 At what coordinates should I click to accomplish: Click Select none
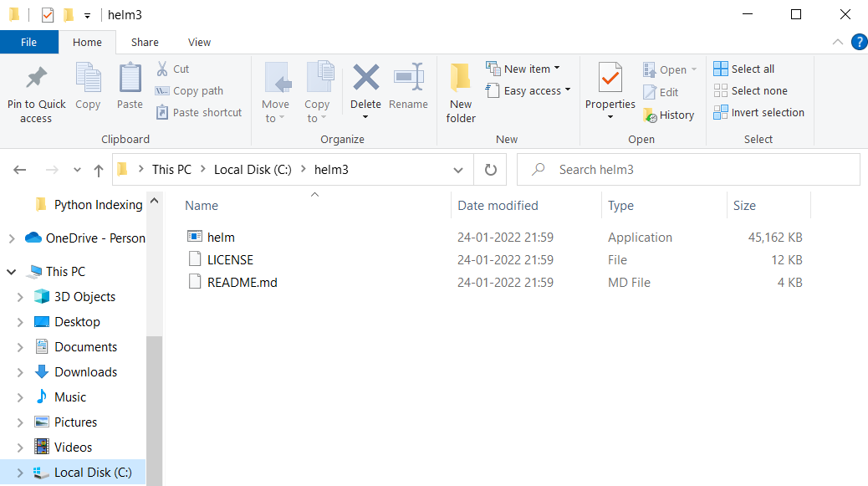click(751, 90)
